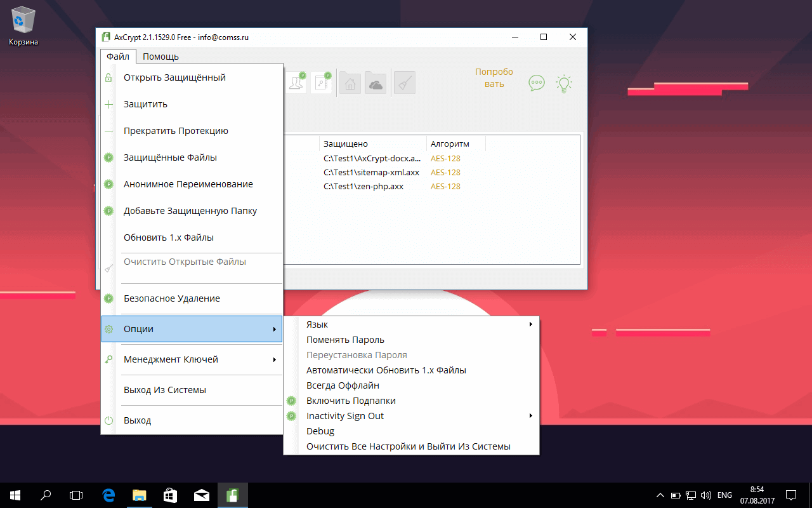The width and height of the screenshot is (812, 508).
Task: Switch the ENG input language indicator
Action: (724, 495)
